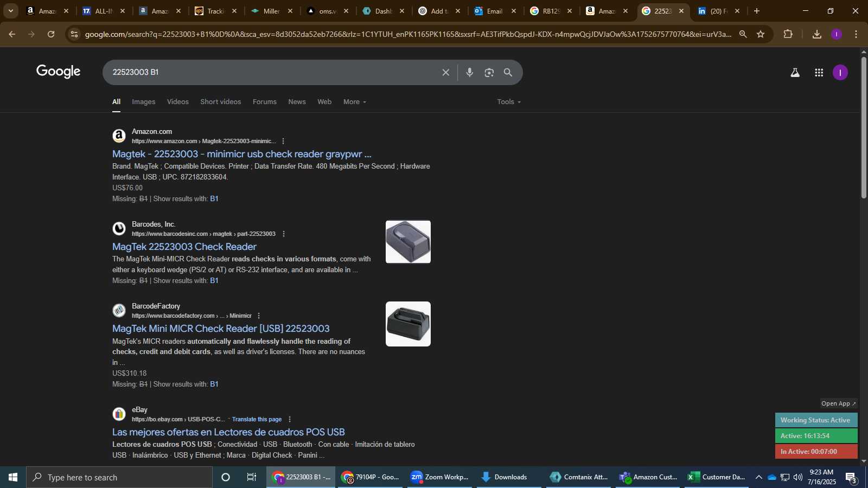The height and width of the screenshot is (488, 868).
Task: Open the Google apps grid
Action: pos(819,72)
